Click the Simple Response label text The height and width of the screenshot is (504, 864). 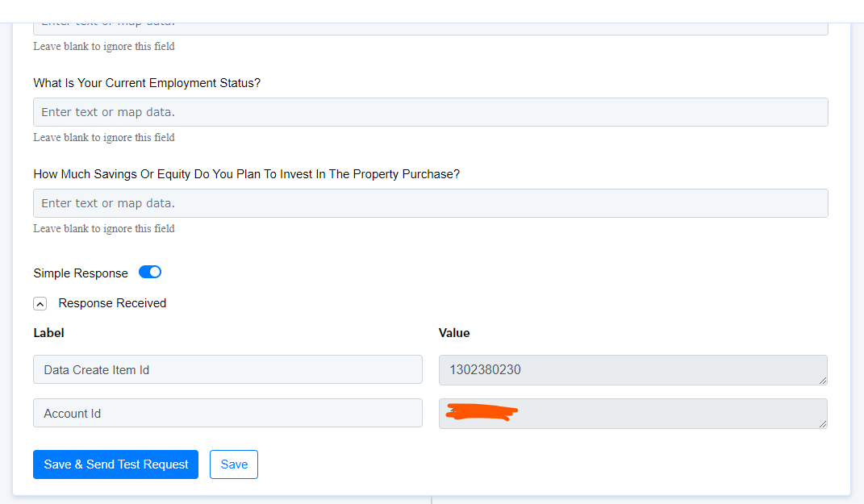pos(81,273)
